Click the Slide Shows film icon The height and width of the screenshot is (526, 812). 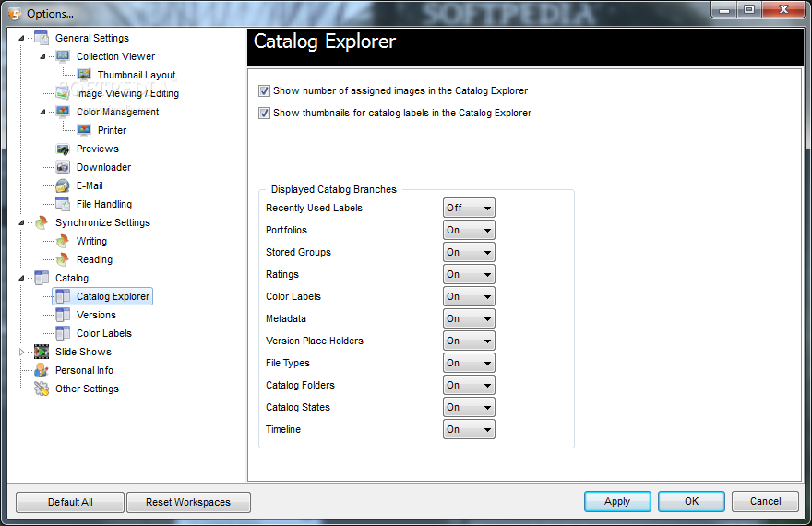tap(42, 352)
